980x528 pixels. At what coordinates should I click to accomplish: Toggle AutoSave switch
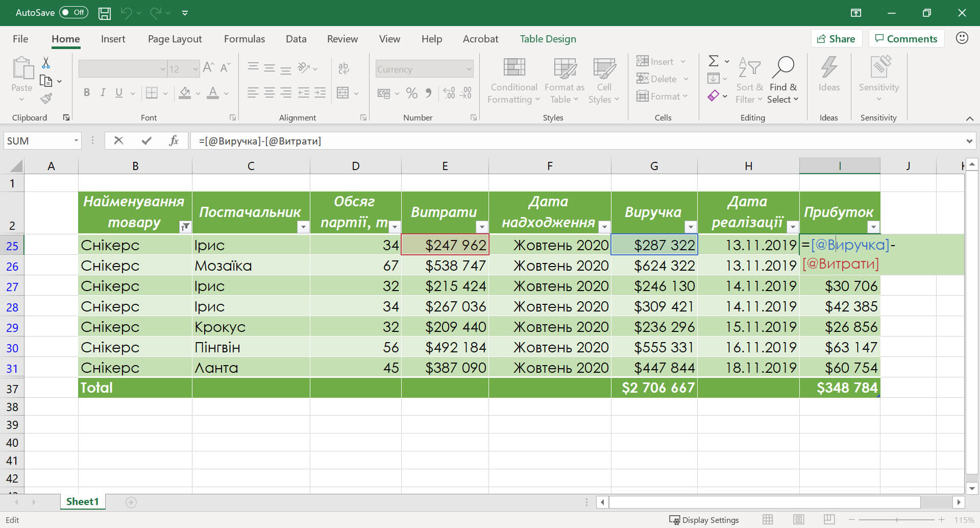pyautogui.click(x=73, y=13)
